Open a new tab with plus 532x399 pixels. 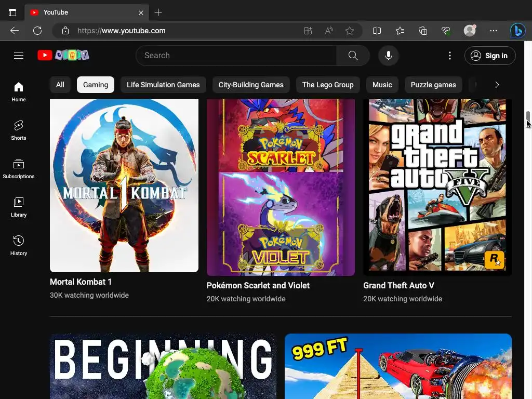158,12
